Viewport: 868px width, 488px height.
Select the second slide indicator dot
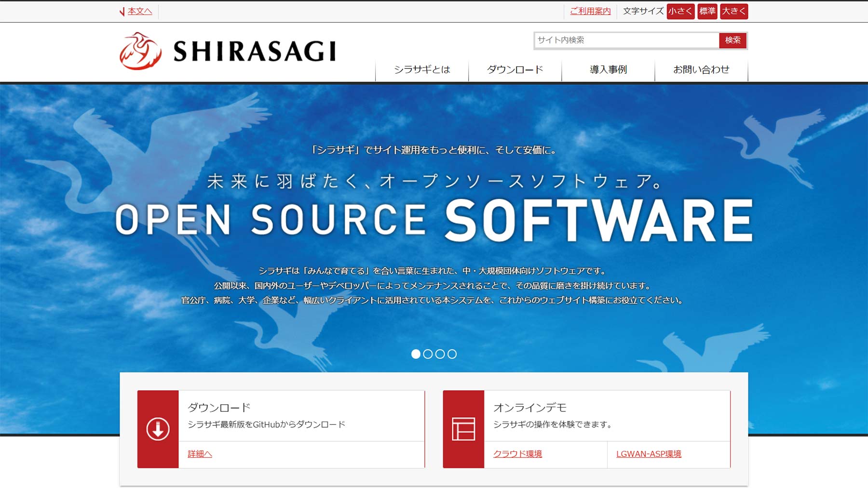point(428,354)
